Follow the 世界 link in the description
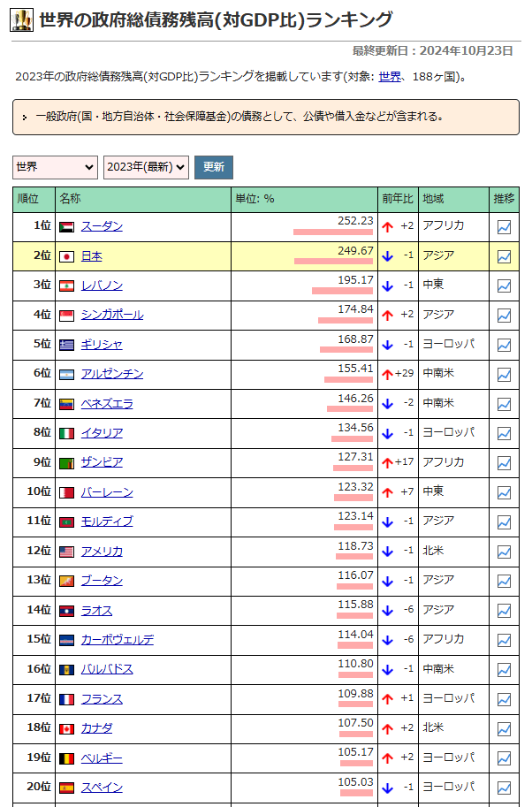532x807 pixels. point(389,77)
